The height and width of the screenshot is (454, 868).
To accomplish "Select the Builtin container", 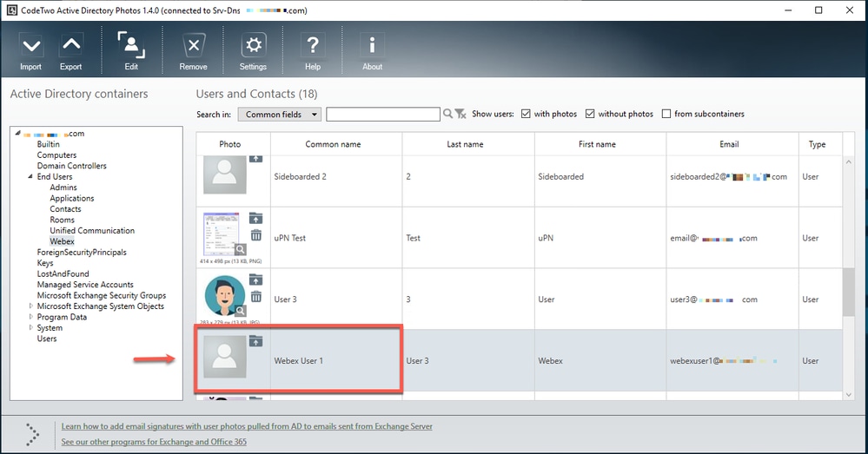I will point(48,144).
